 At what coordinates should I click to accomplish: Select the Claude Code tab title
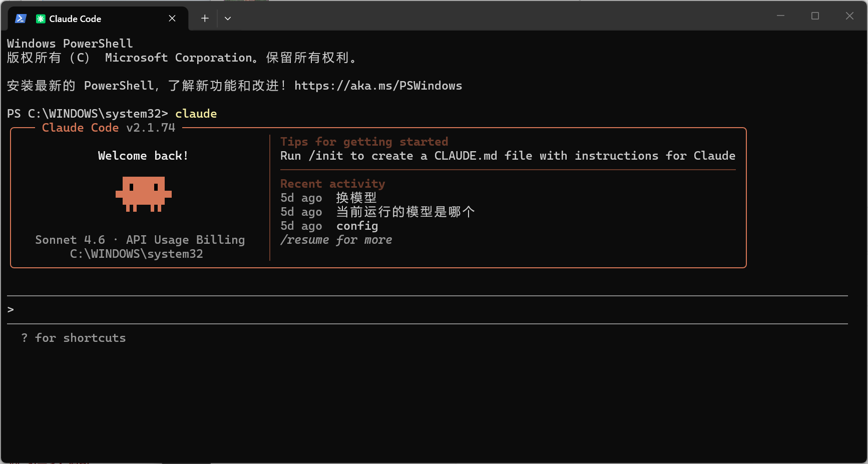[x=75, y=19]
